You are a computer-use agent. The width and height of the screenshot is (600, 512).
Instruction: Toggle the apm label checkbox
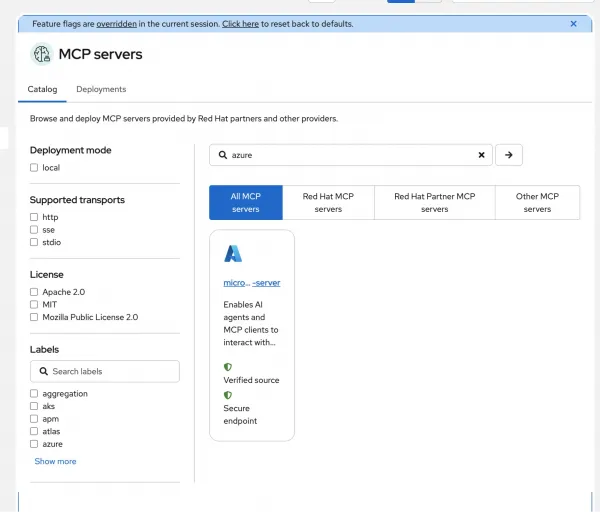34,419
